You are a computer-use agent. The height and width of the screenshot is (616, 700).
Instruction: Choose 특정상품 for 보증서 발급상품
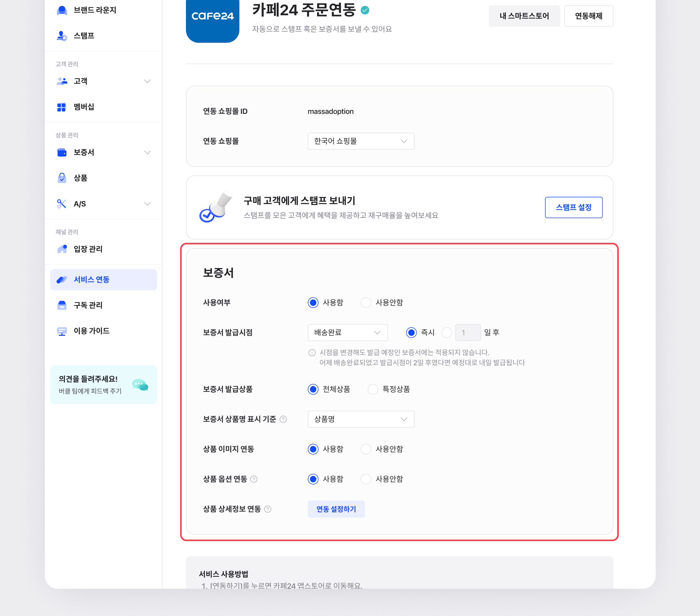point(373,389)
